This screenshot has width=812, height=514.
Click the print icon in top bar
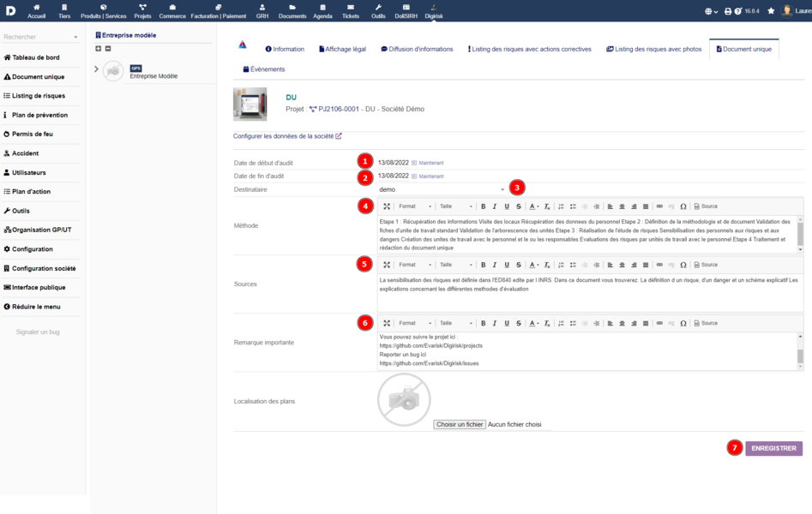tap(728, 11)
